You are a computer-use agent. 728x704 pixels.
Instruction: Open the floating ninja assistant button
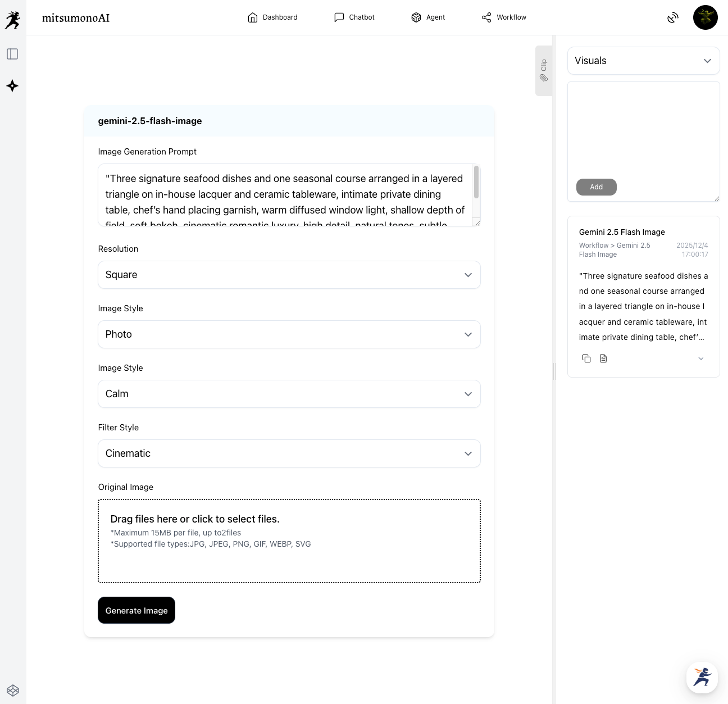click(x=702, y=677)
